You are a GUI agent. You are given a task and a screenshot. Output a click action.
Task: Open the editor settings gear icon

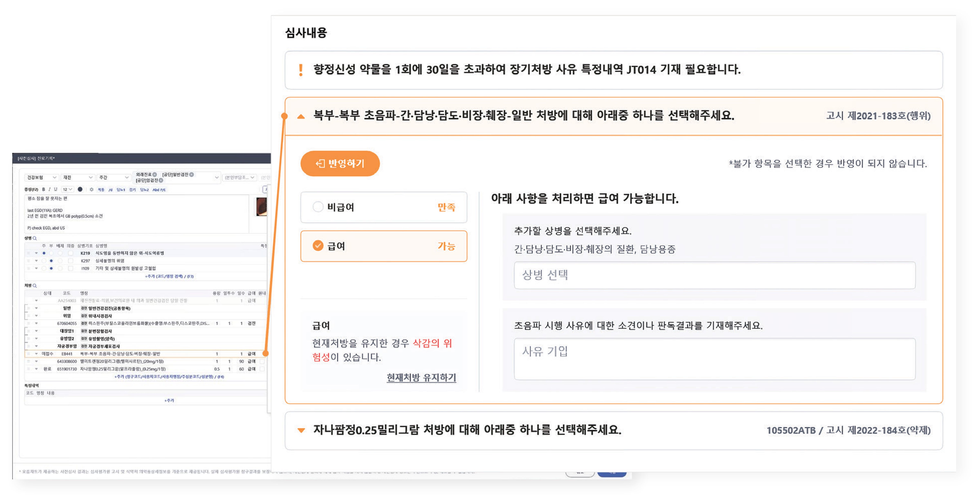point(92,189)
